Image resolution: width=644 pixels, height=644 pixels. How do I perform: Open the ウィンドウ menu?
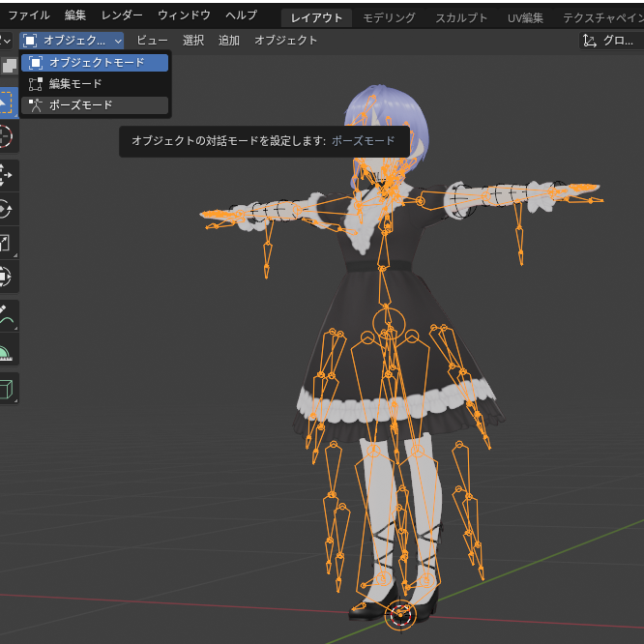pos(184,15)
